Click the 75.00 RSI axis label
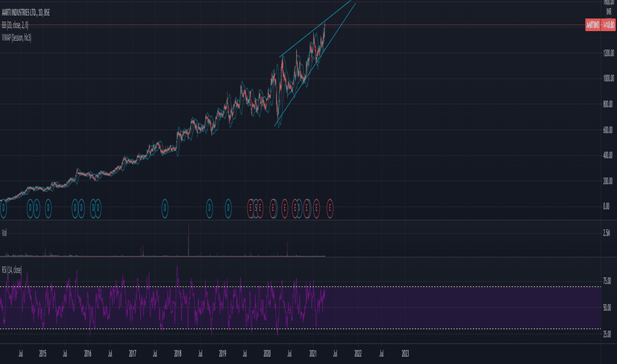The height and width of the screenshot is (364, 617). [x=607, y=281]
